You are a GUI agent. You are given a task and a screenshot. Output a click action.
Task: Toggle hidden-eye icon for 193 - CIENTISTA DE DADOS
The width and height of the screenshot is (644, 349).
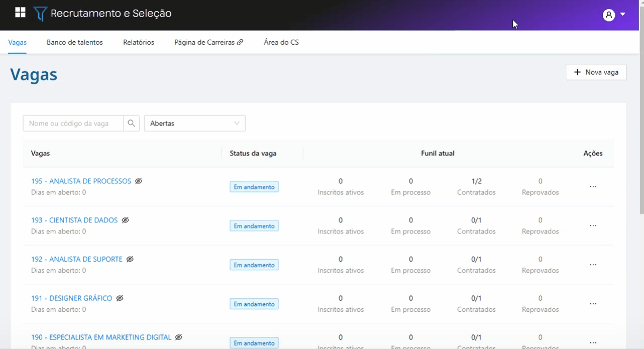(x=126, y=220)
